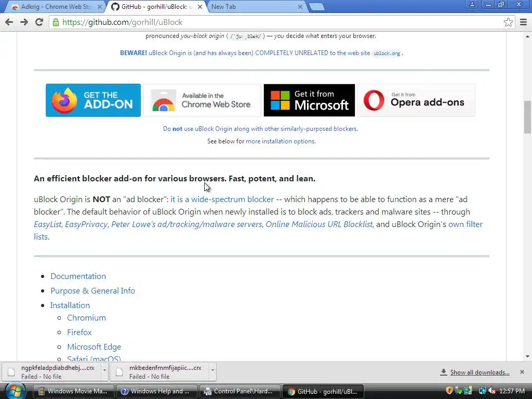
Task: Open the Chrome hamburger menu
Action: [x=523, y=22]
